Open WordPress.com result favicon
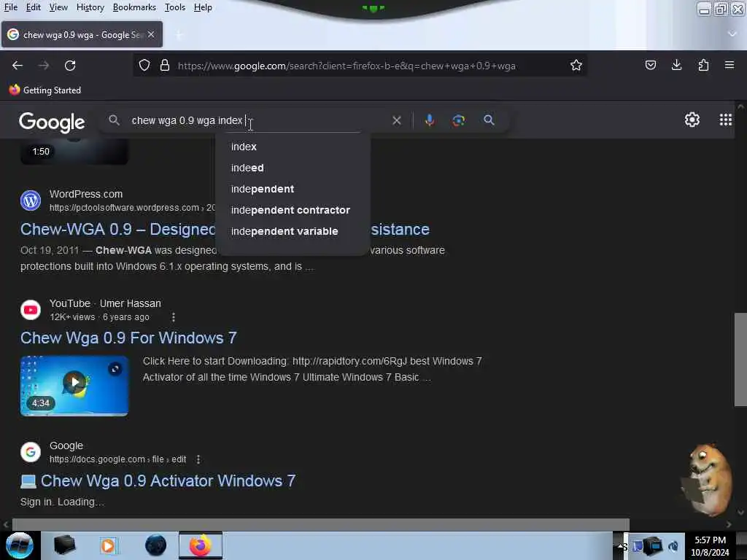Screen dimensions: 747x560 coord(31,201)
